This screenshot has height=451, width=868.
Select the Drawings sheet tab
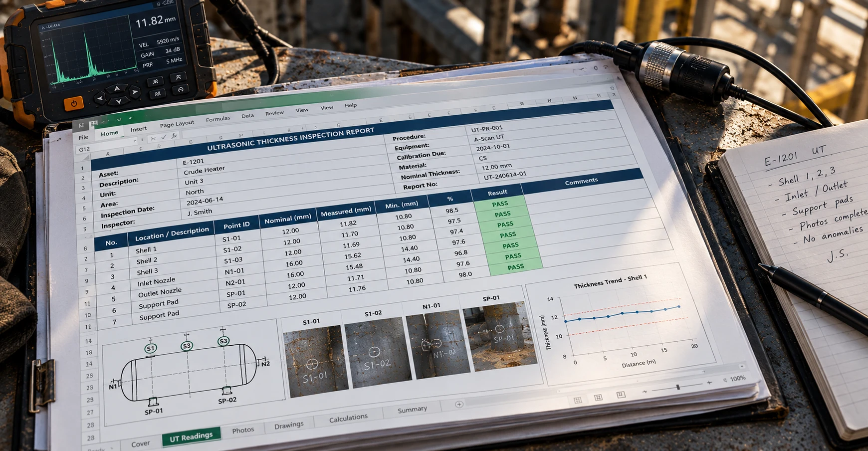click(289, 425)
